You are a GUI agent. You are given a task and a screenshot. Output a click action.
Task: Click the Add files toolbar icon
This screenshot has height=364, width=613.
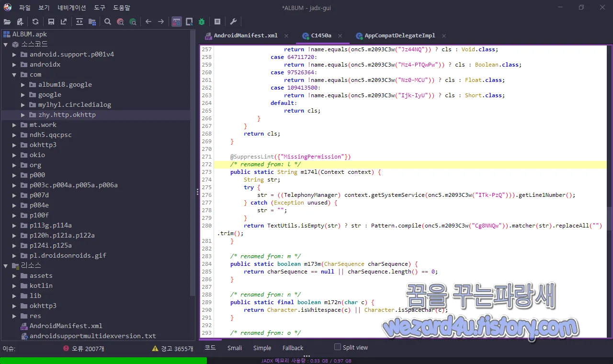(20, 22)
